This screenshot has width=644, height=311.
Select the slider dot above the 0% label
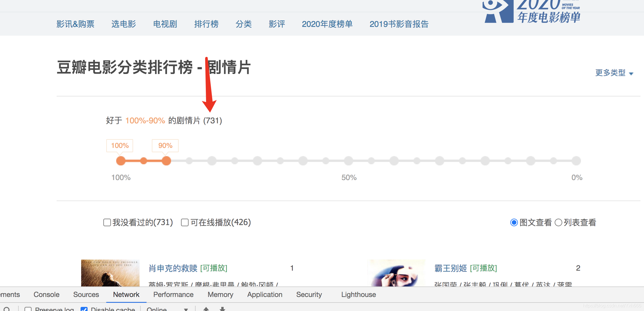(576, 161)
